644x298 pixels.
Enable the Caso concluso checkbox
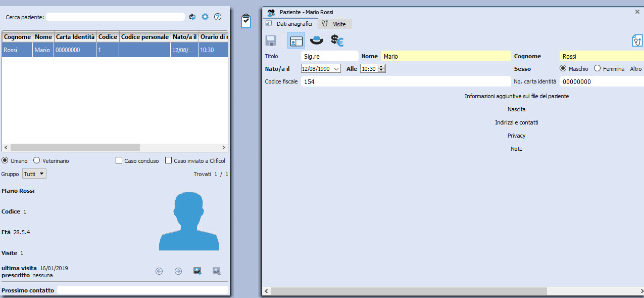tap(119, 161)
